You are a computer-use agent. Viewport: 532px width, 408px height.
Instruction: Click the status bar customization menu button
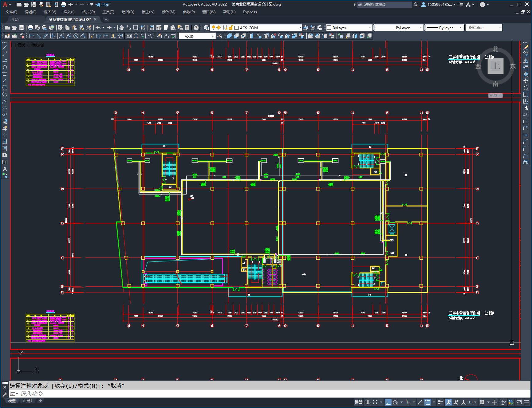pos(527,402)
